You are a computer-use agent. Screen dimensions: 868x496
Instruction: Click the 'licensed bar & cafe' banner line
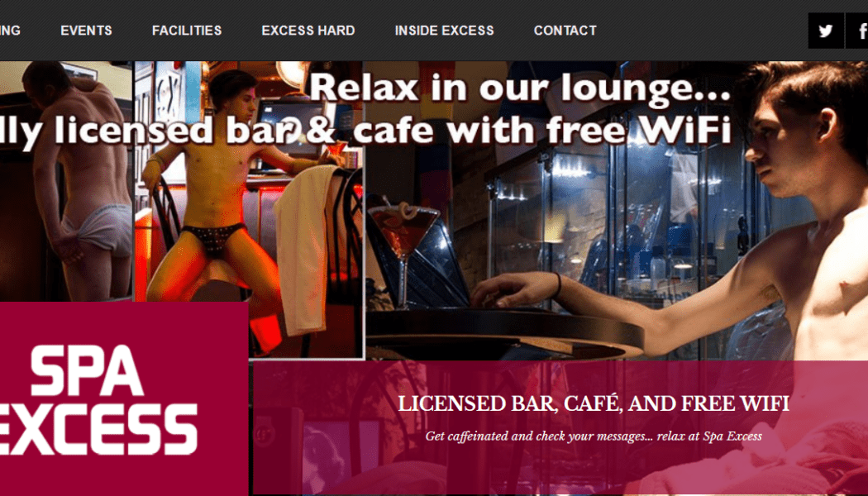365,131
